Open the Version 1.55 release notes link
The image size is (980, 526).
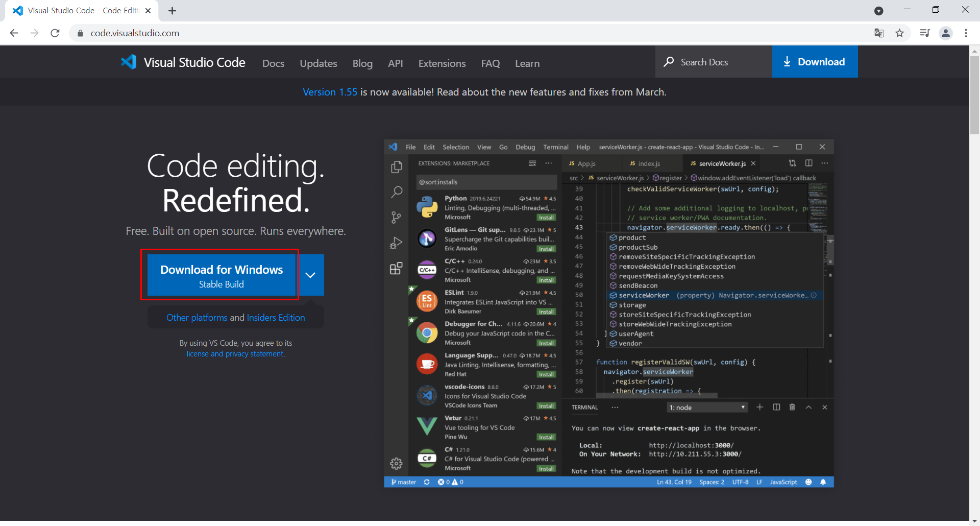330,92
